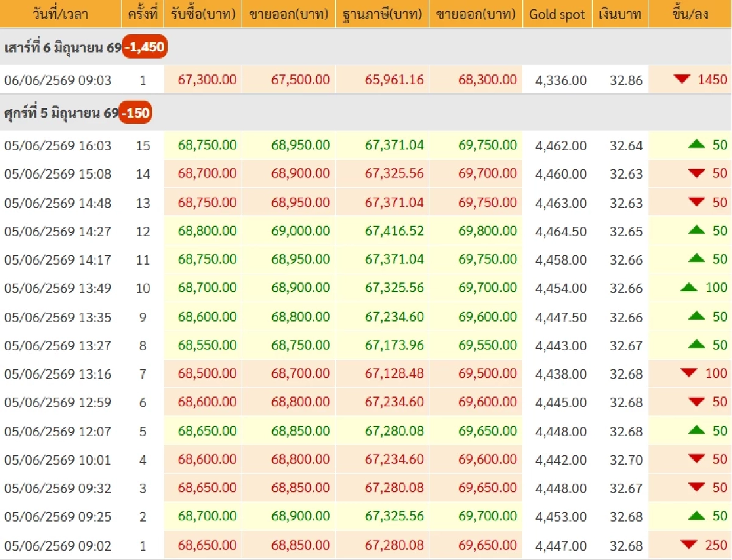Click the ฐานภาษี(บาท) column header

(x=382, y=14)
